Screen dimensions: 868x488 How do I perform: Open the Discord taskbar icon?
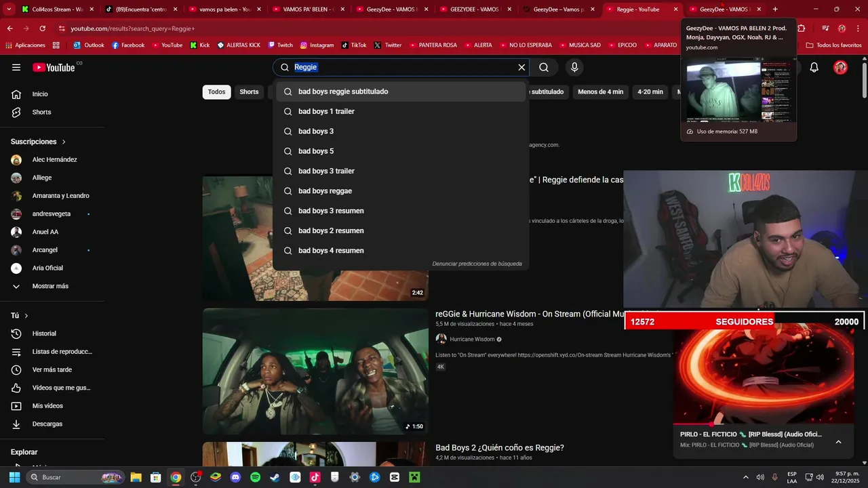click(x=235, y=477)
